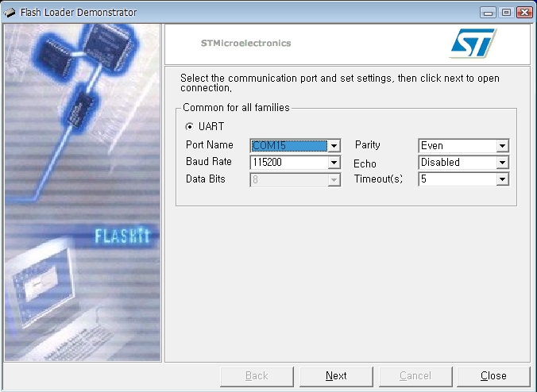Click the Port Name label
Viewport: 537px width, 392px height.
(210, 145)
